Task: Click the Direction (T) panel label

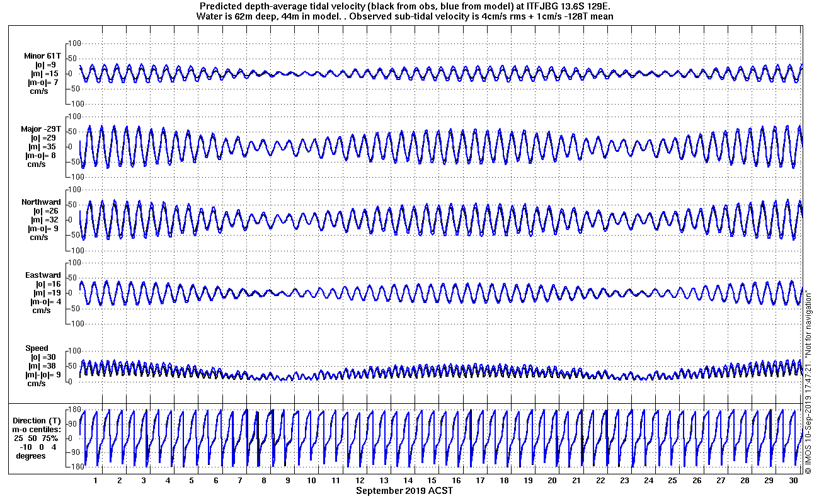Action: tap(38, 421)
